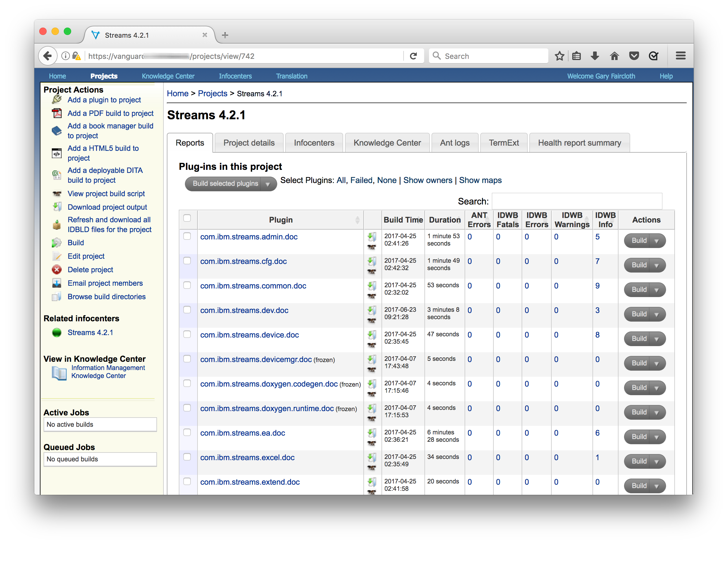Click the red X icon beside Delete project

point(57,270)
